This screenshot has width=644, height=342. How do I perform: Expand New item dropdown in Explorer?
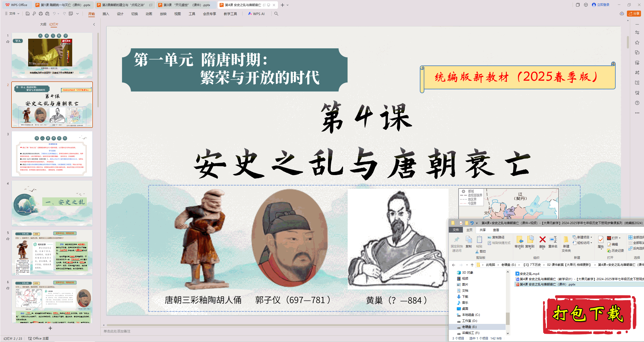[591, 237]
